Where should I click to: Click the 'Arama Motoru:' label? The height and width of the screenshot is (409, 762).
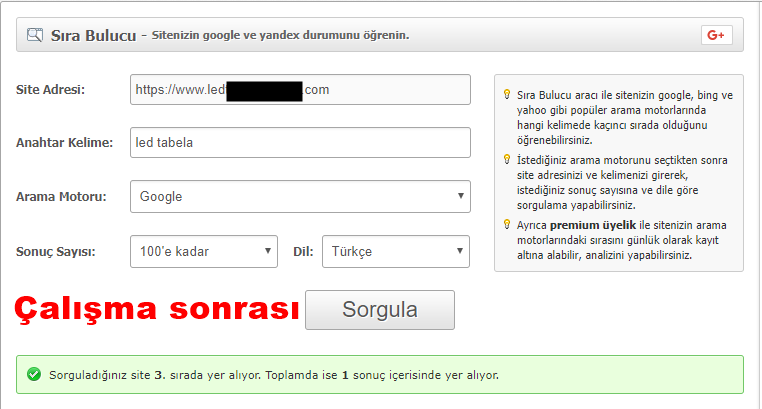(x=61, y=196)
